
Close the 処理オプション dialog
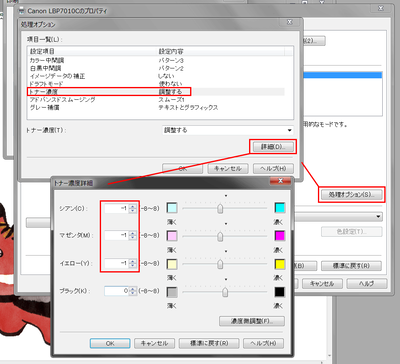point(290,23)
